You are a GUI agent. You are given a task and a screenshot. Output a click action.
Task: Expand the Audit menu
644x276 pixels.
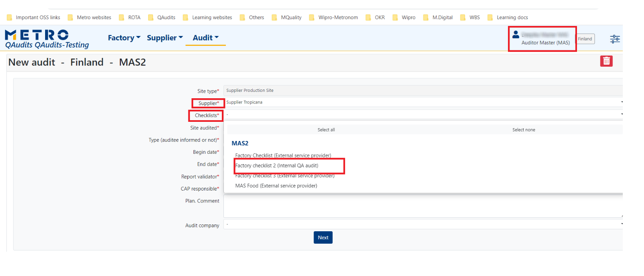205,38
